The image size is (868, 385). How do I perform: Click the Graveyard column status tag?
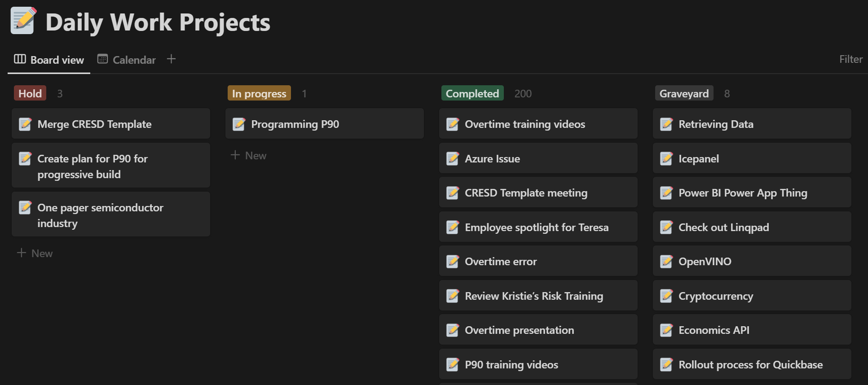click(684, 93)
